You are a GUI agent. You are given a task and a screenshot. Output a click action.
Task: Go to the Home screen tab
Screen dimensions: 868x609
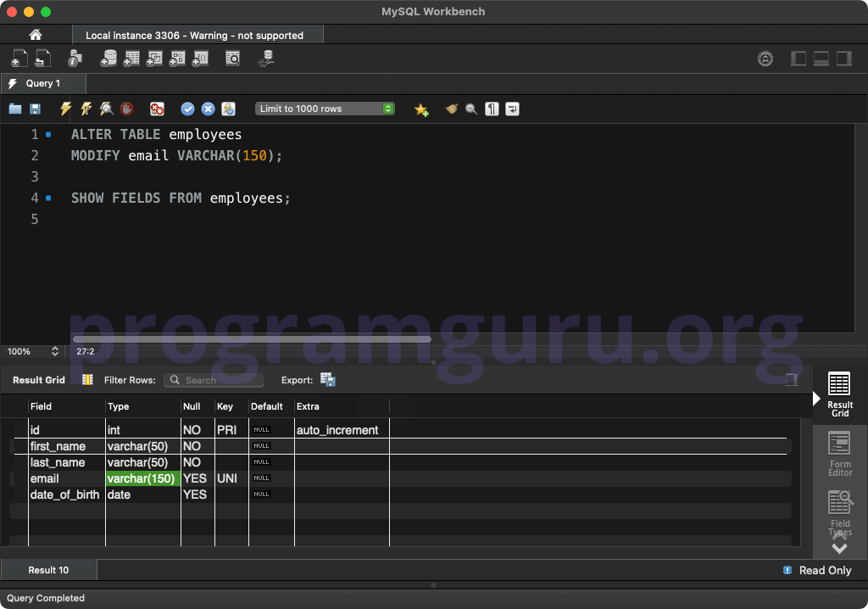pyautogui.click(x=36, y=35)
